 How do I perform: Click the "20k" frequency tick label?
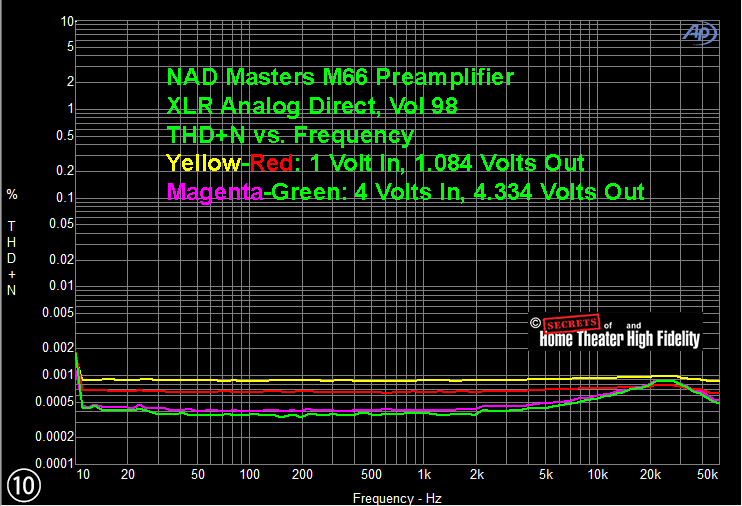point(650,475)
